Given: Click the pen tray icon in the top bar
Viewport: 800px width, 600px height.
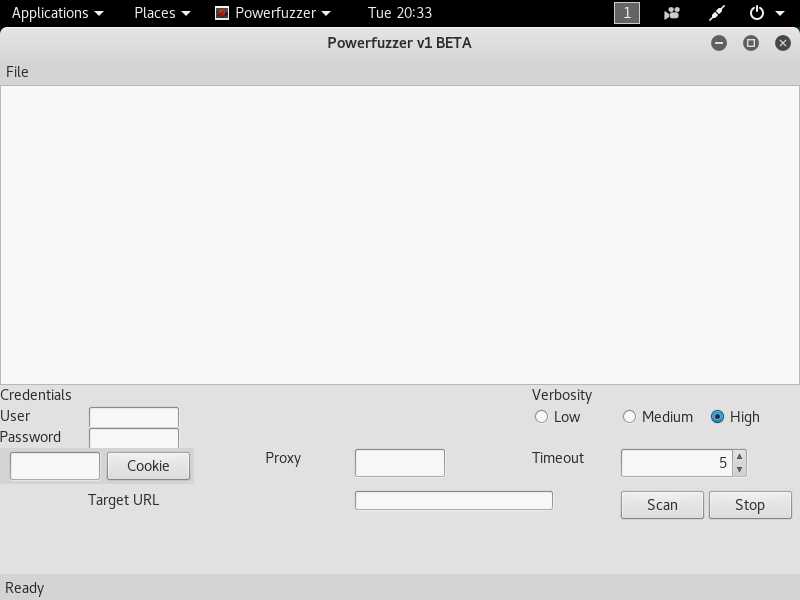Looking at the screenshot, I should tap(717, 13).
